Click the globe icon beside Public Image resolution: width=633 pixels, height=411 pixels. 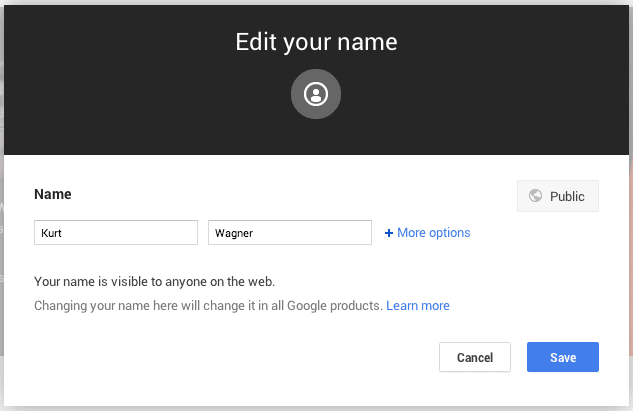[x=535, y=196]
